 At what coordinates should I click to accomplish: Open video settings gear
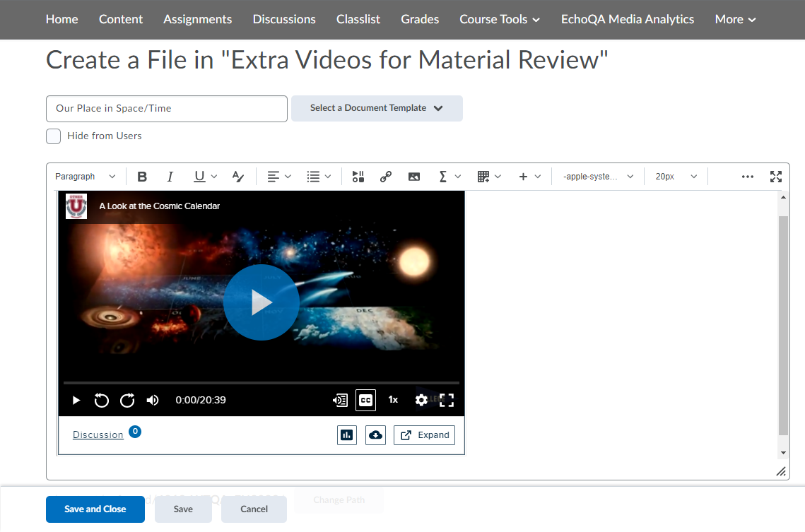tap(421, 400)
